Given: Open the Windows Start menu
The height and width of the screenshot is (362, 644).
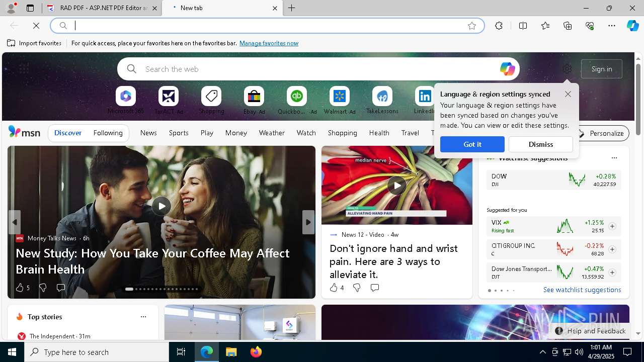Looking at the screenshot, I should [x=12, y=352].
